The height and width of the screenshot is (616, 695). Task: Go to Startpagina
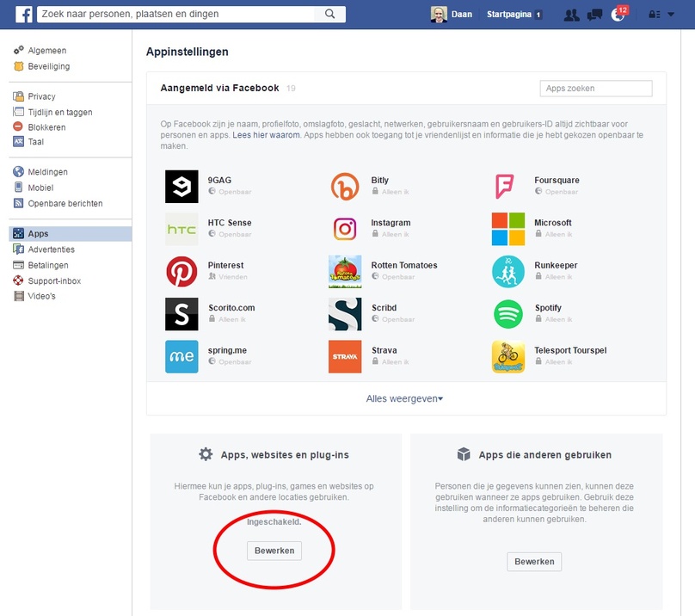[x=509, y=14]
